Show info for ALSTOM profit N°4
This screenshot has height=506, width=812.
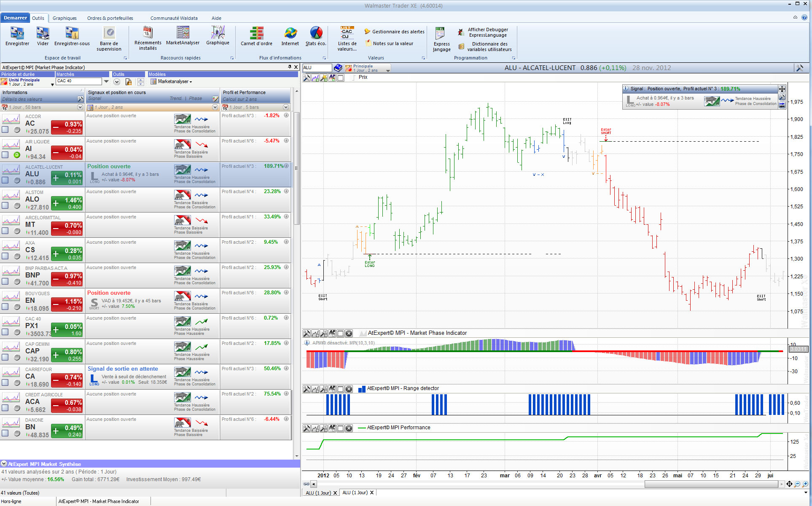286,191
